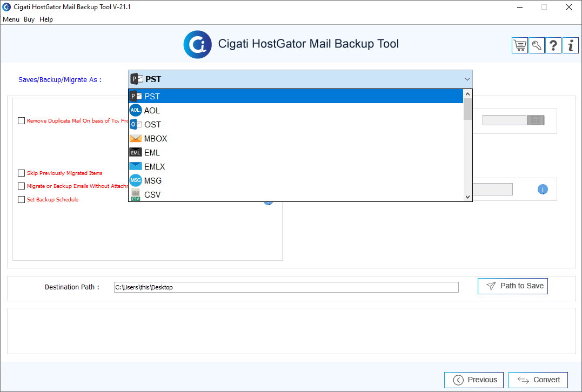Select MSG from the format list
Image resolution: width=582 pixels, height=392 pixels.
pyautogui.click(x=296, y=181)
